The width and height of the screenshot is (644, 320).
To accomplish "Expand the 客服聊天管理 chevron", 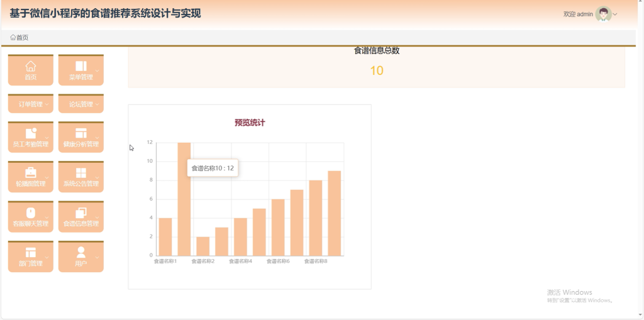I will [47, 218].
